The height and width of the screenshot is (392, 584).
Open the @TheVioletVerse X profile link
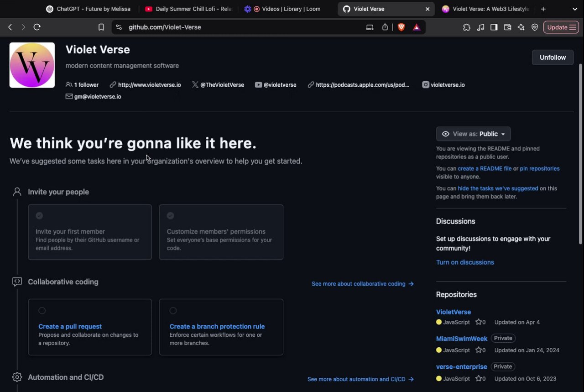tap(222, 85)
